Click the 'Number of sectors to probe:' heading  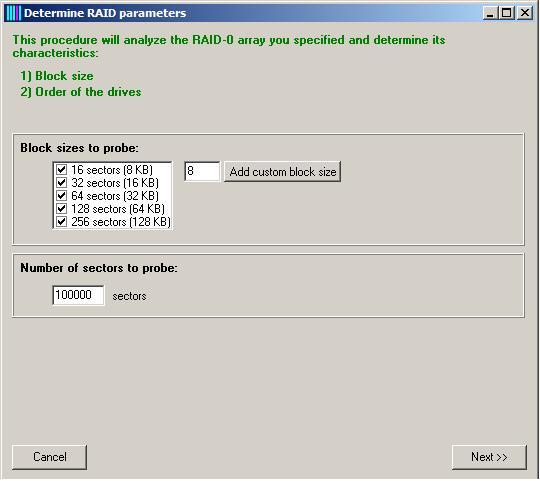[99, 268]
